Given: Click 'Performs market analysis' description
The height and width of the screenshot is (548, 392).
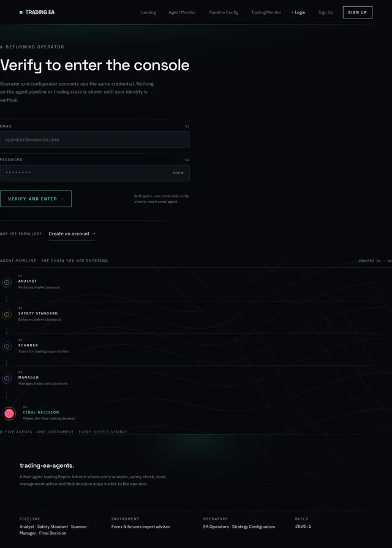Looking at the screenshot, I should [x=39, y=287].
